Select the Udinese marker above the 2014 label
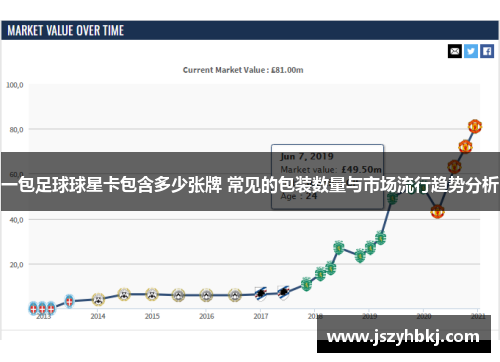This screenshot has width=500, height=362. coord(98,299)
